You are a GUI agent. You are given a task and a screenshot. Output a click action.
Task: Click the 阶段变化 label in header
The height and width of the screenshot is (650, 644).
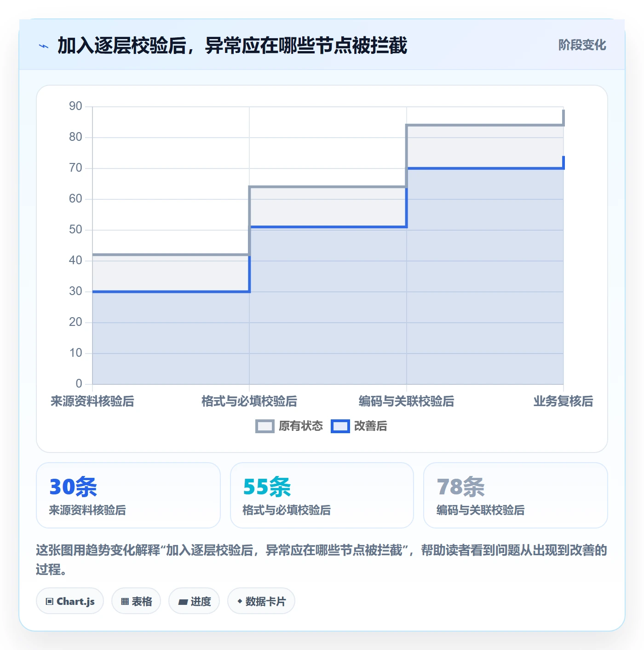pos(582,45)
